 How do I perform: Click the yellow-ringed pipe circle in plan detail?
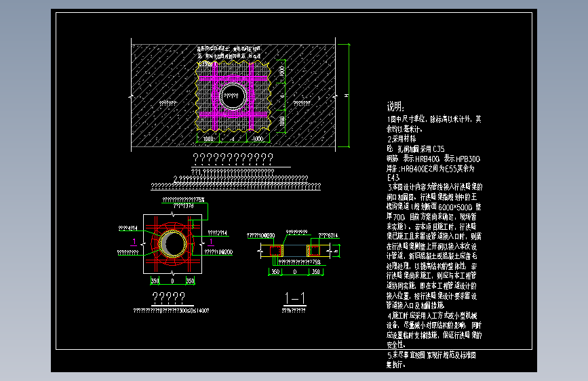[172, 244]
